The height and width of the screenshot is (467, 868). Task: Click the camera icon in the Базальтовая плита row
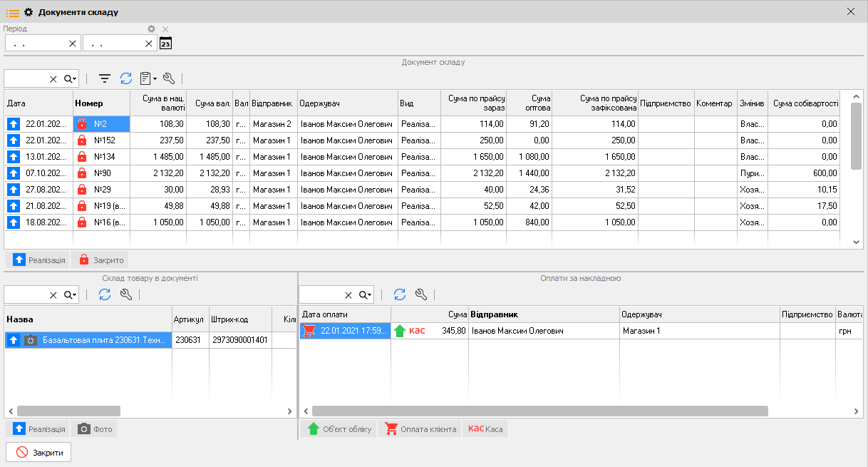pyautogui.click(x=30, y=341)
